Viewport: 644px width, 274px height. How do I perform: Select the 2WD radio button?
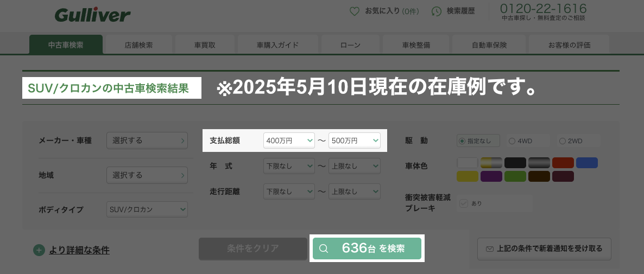[562, 141]
